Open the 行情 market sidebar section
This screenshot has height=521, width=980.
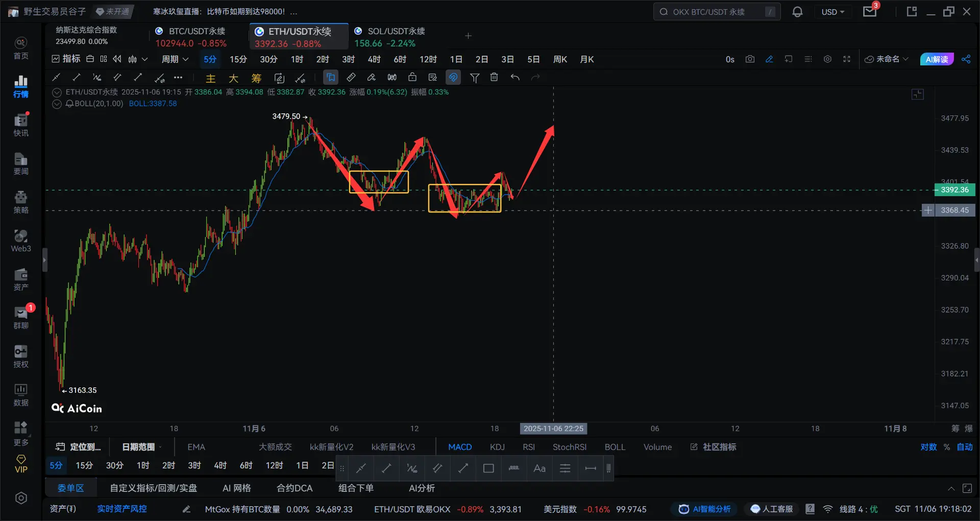pos(21,86)
